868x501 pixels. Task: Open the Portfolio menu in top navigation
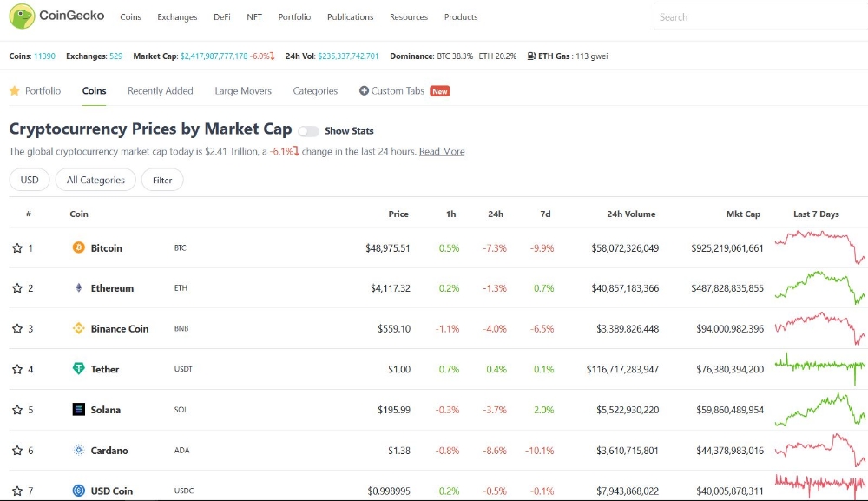(294, 17)
